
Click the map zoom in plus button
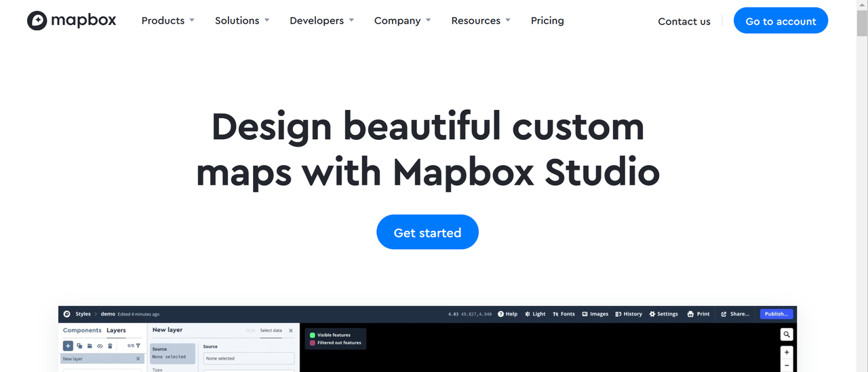786,353
